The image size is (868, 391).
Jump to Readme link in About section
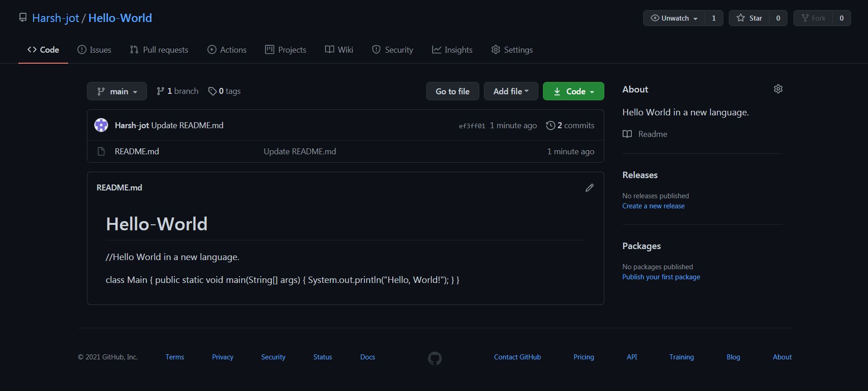[x=645, y=134]
